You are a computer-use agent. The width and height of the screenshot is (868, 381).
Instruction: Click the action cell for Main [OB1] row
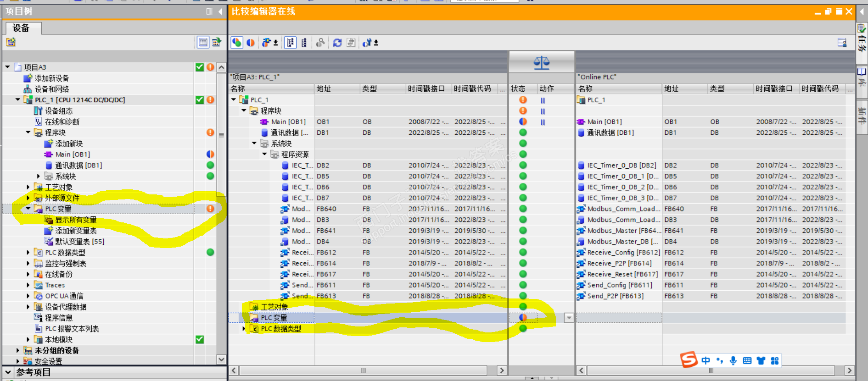(x=556, y=122)
